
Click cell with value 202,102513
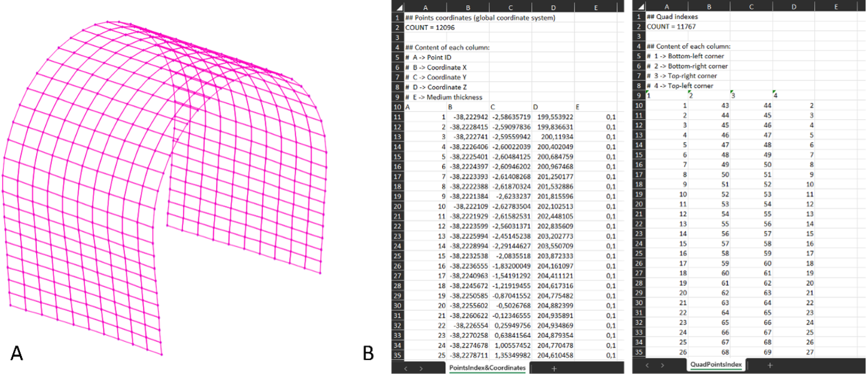(x=553, y=207)
